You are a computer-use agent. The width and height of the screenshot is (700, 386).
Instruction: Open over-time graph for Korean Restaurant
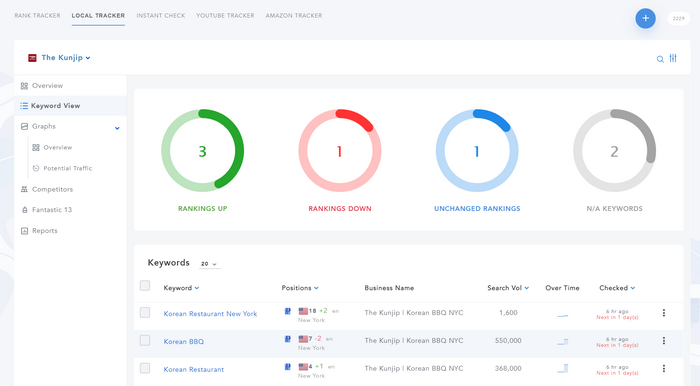pos(562,369)
